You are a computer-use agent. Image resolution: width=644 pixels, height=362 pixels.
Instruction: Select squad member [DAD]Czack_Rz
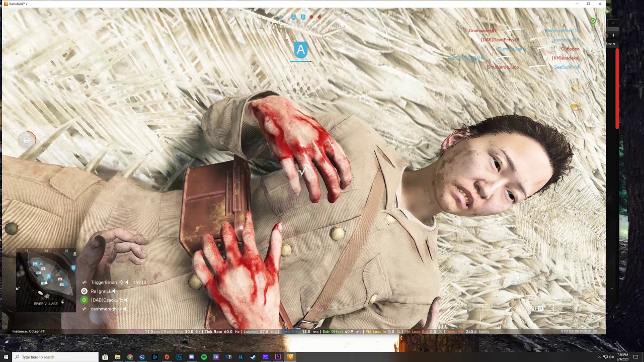click(107, 300)
